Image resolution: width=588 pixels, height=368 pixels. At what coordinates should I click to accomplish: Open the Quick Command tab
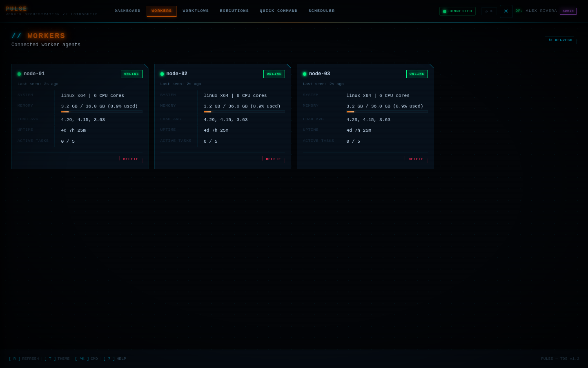[x=278, y=11]
